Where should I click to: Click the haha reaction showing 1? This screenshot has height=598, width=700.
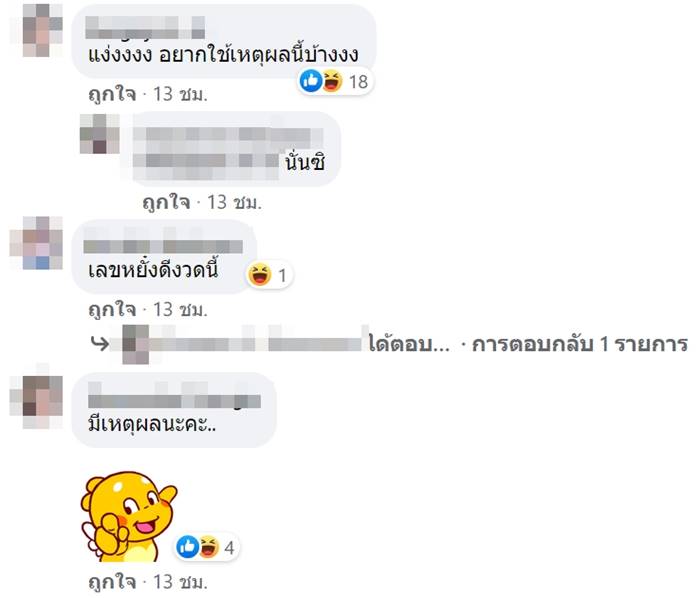[x=269, y=274]
